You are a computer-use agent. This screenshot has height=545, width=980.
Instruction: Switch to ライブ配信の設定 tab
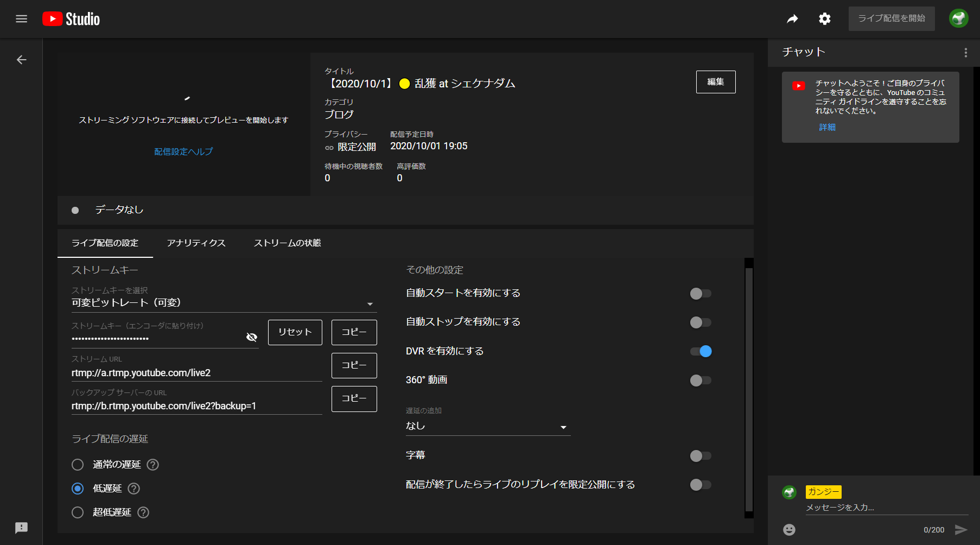click(x=105, y=243)
